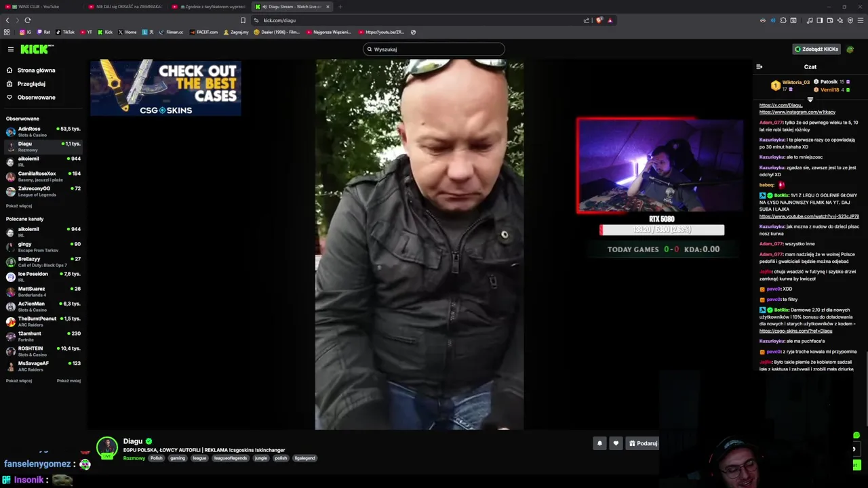Image resolution: width=868 pixels, height=488 pixels.
Task: Open gingy recommended channel
Action: [43, 246]
